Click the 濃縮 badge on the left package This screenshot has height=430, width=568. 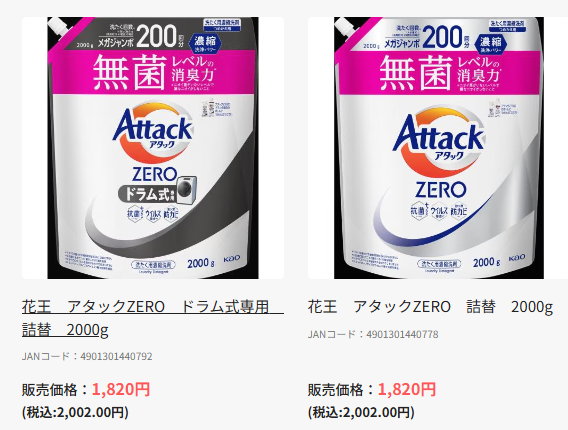tap(208, 43)
